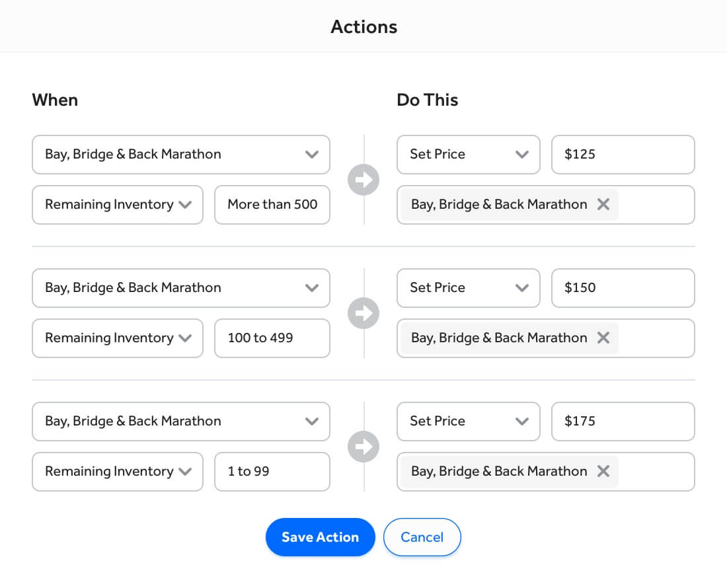Click the More than 500 inventory field
Viewport: 727px width, 588px height.
(x=272, y=205)
